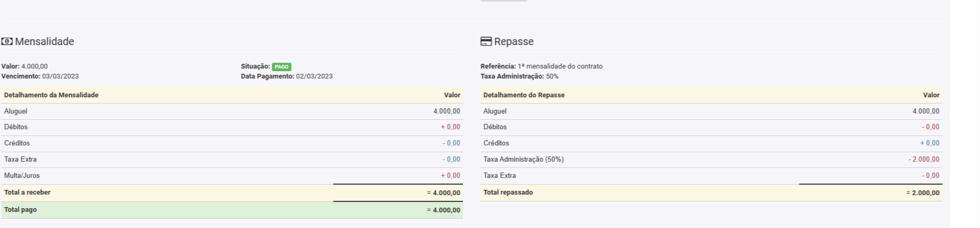Viewport: 980px width, 228px height.
Task: Click the Data Pagamento 02/03/2023 text
Action: (314, 76)
